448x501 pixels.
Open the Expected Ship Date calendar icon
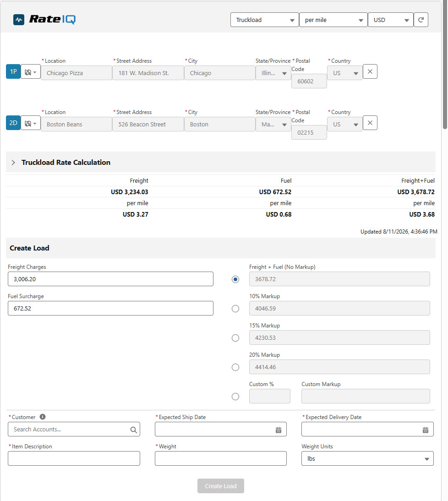(x=279, y=430)
